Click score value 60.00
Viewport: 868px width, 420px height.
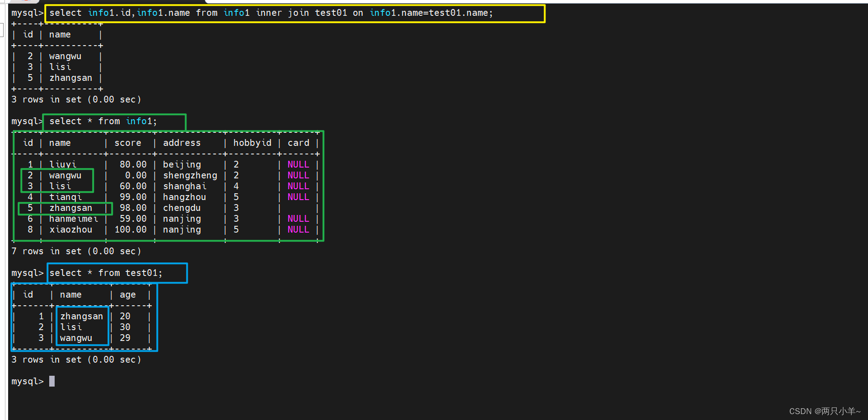point(133,187)
